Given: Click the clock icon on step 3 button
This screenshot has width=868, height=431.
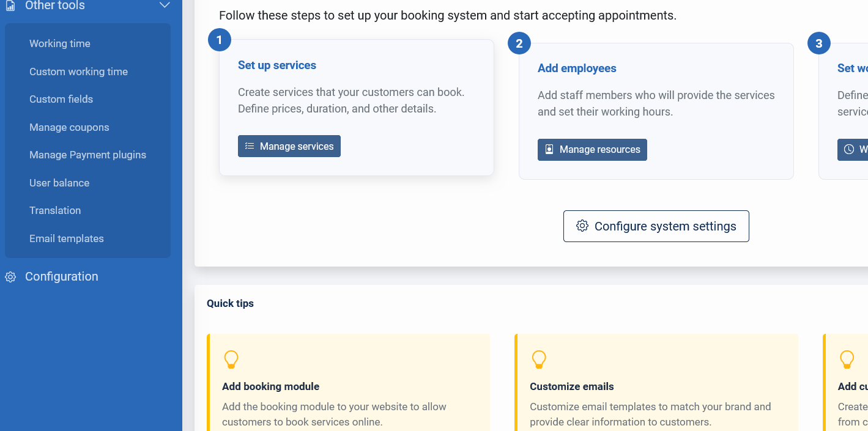Looking at the screenshot, I should coord(849,149).
